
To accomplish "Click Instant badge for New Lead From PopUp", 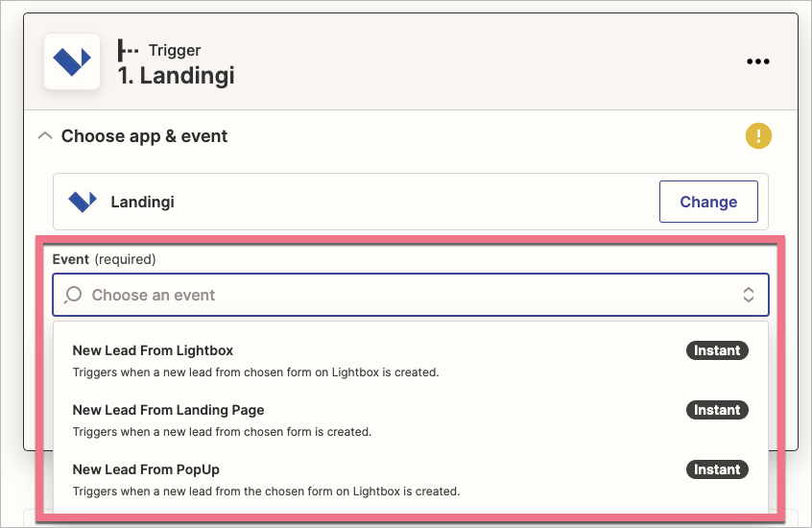I will (x=717, y=469).
